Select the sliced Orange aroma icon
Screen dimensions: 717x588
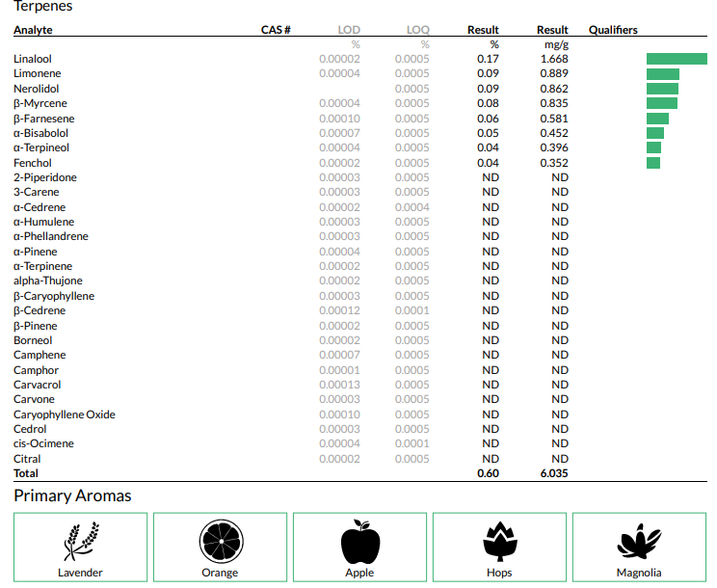[220, 541]
